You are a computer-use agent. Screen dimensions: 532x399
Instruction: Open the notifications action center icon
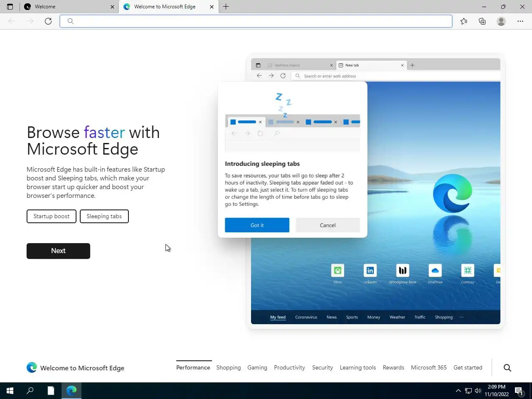click(519, 391)
